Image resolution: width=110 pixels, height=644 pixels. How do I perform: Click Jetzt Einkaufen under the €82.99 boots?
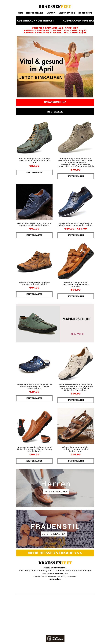click(34, 172)
